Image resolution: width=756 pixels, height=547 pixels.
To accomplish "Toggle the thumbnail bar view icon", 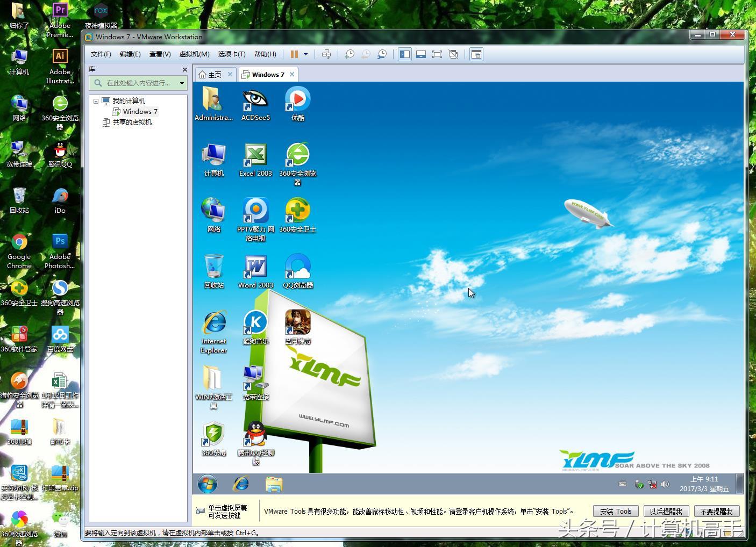I will [421, 54].
